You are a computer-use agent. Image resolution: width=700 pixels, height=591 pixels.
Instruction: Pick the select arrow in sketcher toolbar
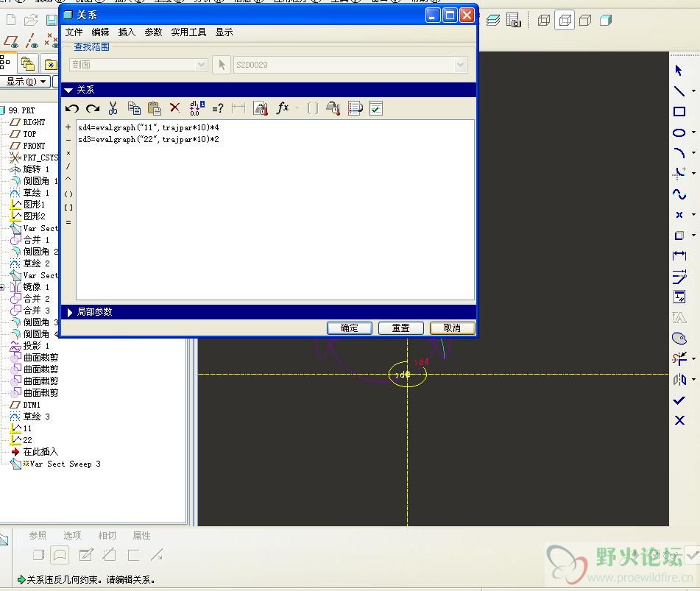pos(679,70)
